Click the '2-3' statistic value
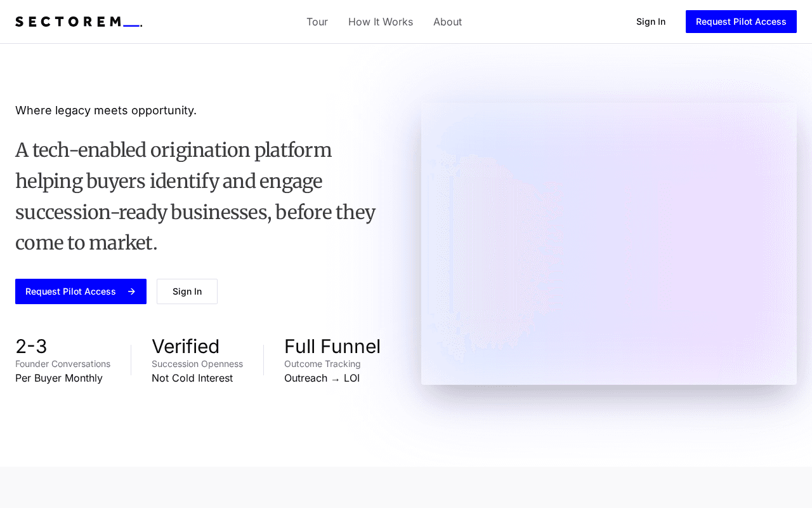This screenshot has width=812, height=508. [31, 346]
